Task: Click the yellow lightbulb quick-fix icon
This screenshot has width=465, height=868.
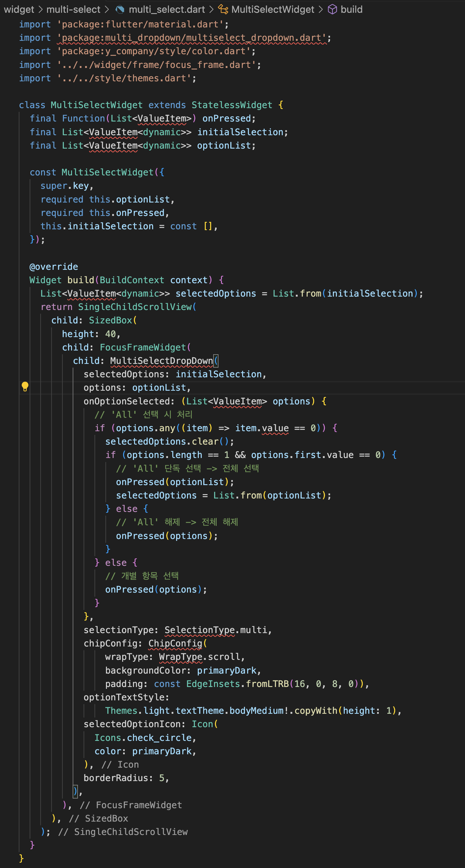Action: tap(25, 387)
